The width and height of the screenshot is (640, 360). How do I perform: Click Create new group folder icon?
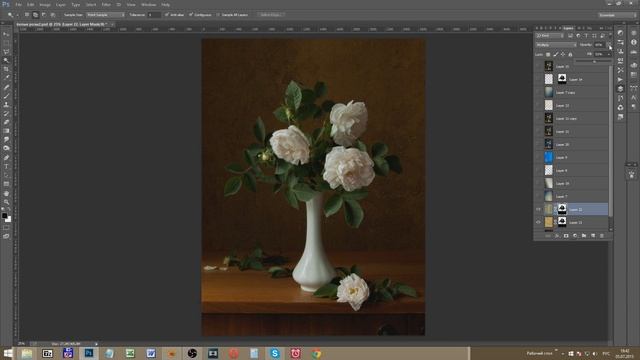click(584, 236)
